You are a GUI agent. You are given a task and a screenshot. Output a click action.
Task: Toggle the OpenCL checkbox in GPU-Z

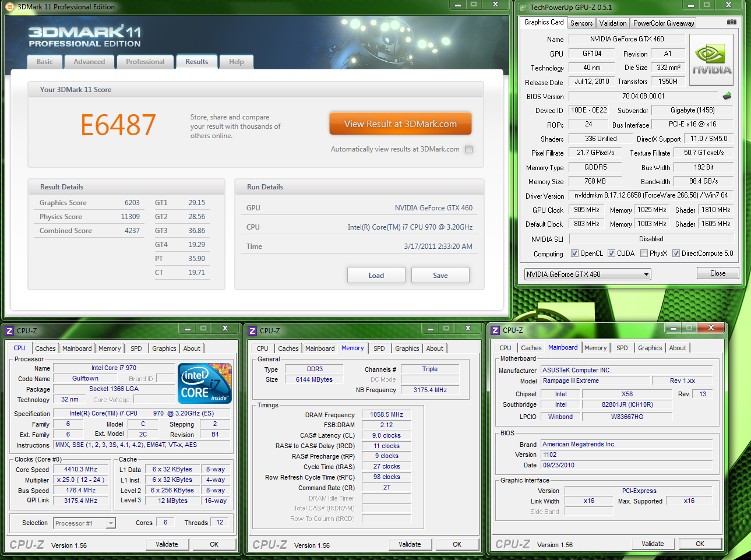[x=575, y=253]
